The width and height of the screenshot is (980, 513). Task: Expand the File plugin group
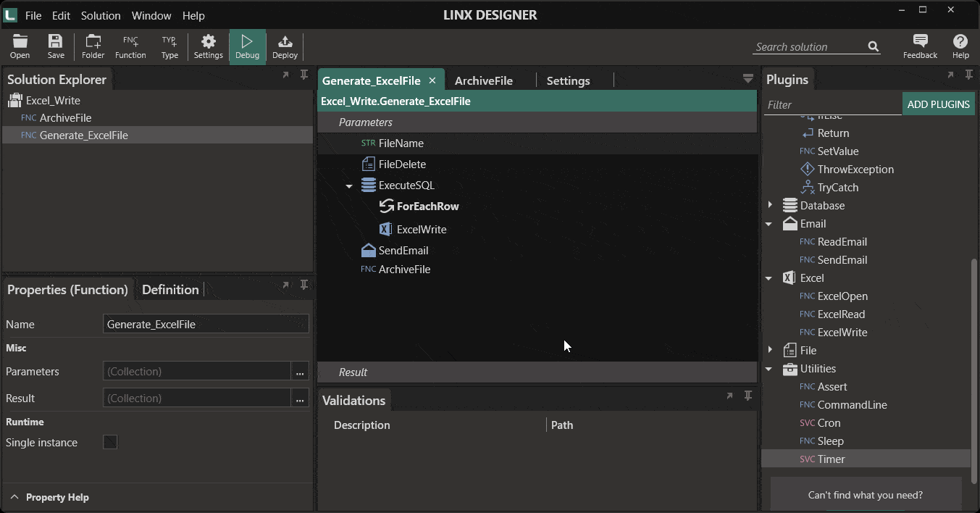pos(769,351)
